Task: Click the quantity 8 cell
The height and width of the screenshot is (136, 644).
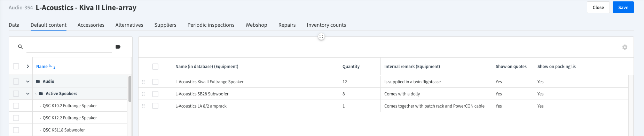Action: point(344,94)
